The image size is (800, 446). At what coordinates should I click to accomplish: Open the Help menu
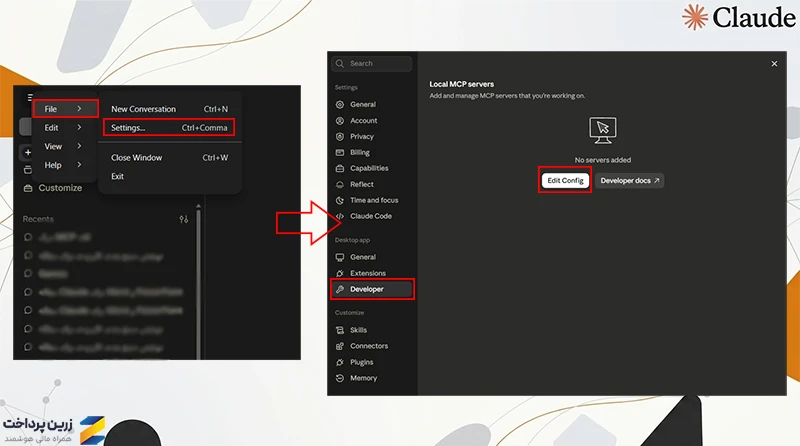point(65,165)
